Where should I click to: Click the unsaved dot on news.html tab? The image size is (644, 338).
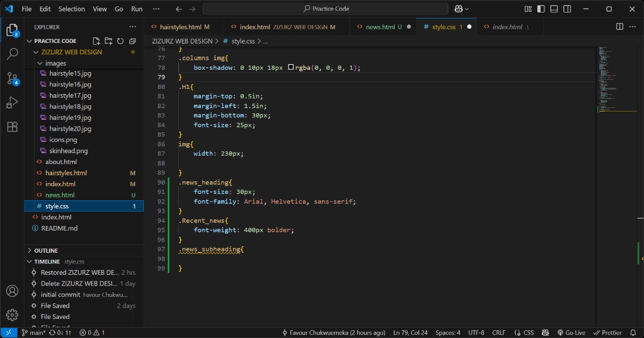pos(408,27)
